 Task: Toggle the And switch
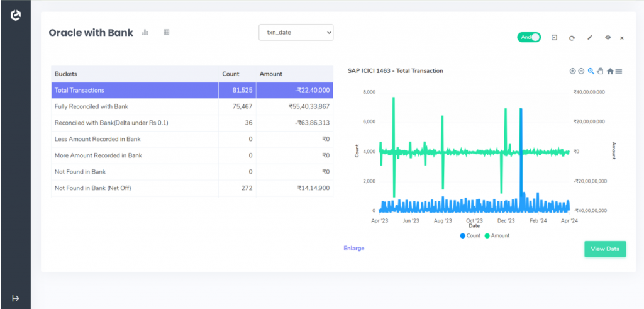tap(529, 37)
